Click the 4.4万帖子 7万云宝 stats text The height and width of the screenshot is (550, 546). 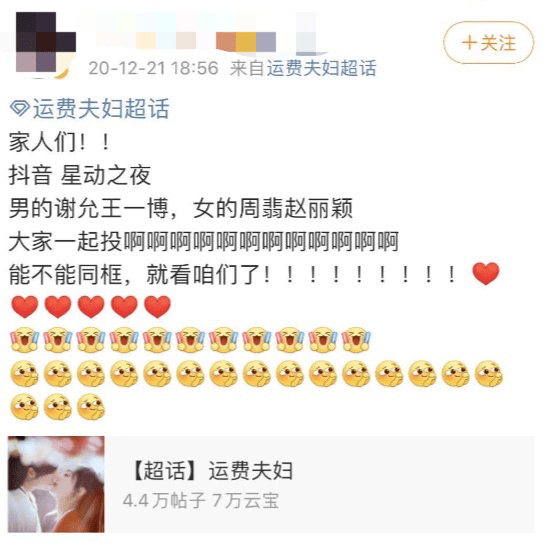click(x=201, y=501)
